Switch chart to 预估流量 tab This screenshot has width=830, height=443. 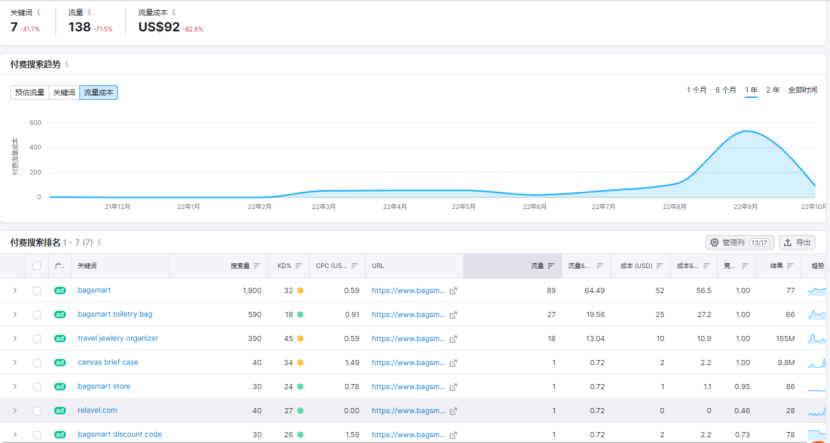30,92
